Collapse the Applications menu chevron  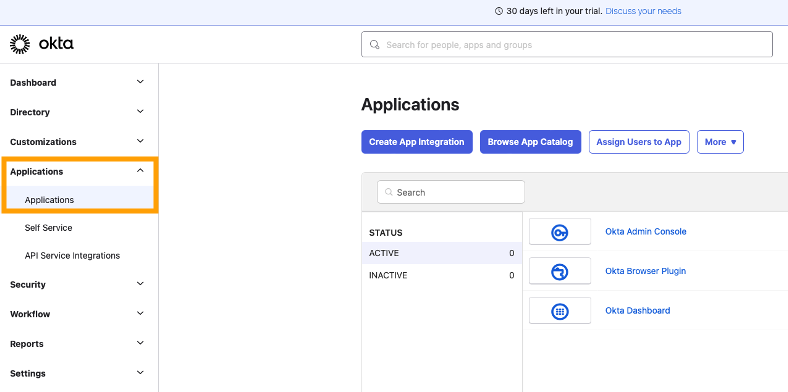[x=140, y=171]
